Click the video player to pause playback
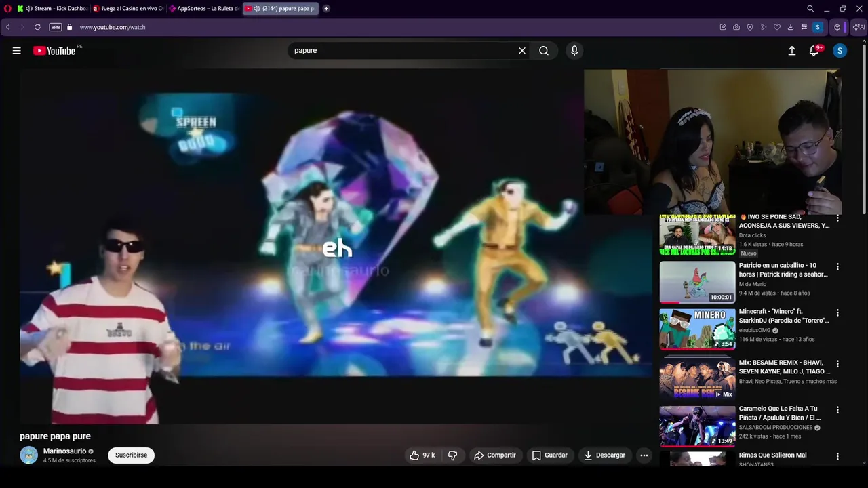868x488 pixels. [x=336, y=246]
